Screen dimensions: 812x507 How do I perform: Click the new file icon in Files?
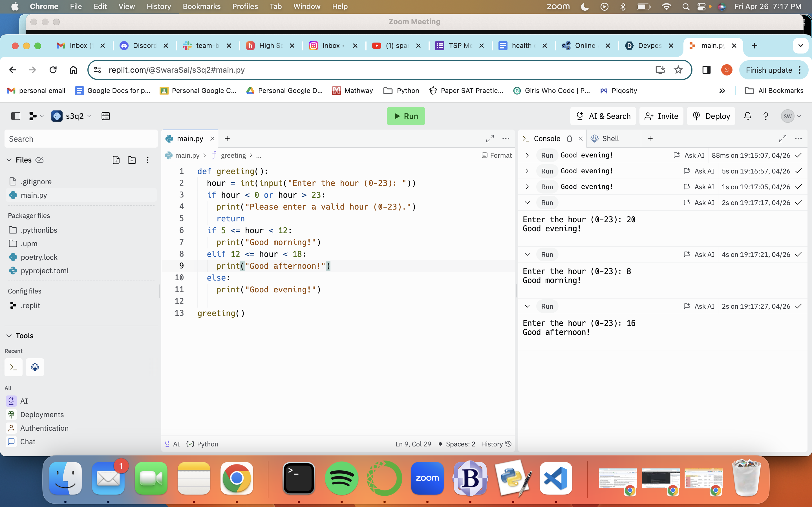pos(116,160)
